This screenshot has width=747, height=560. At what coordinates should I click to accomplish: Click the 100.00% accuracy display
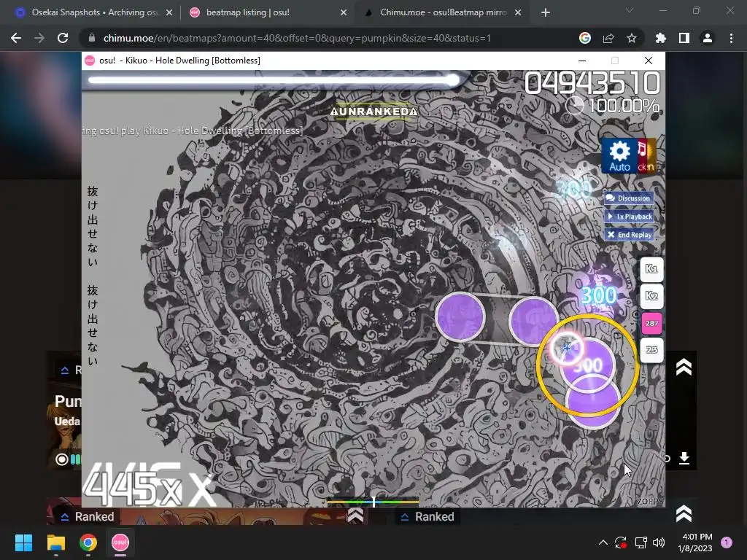tap(624, 106)
